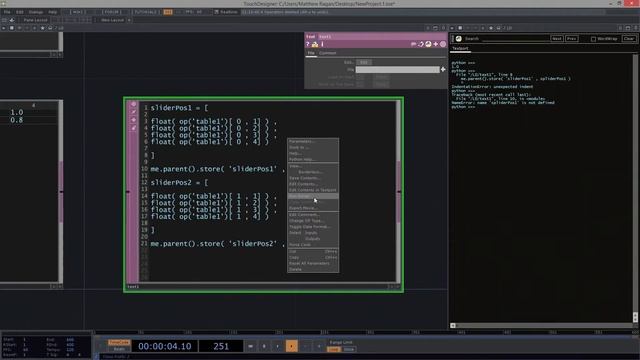Click the Textport vertical scrollbar
This screenshot has height=360, width=640.
coord(635,188)
